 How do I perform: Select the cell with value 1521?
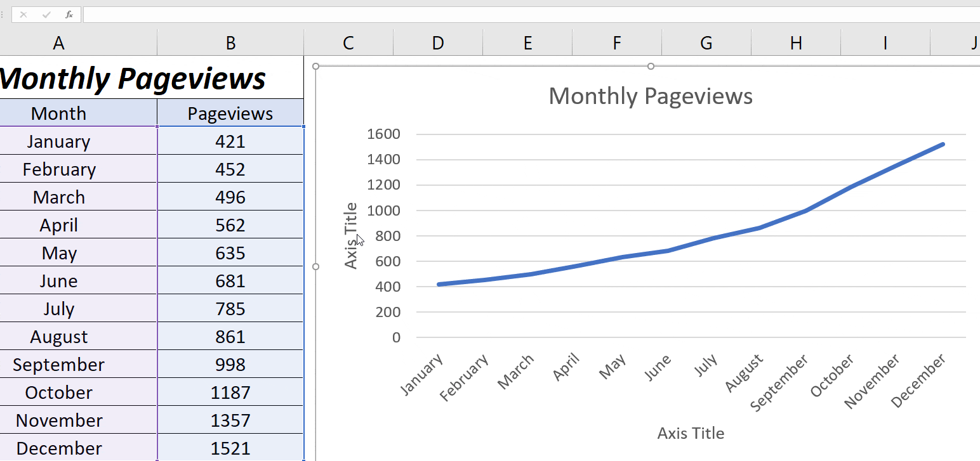pyautogui.click(x=230, y=448)
